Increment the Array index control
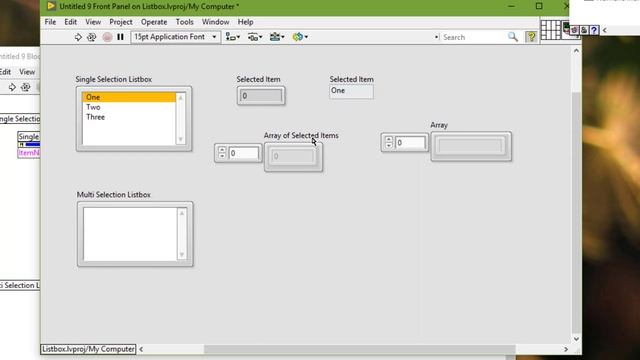Screen dimensions: 640x360 (389, 139)
